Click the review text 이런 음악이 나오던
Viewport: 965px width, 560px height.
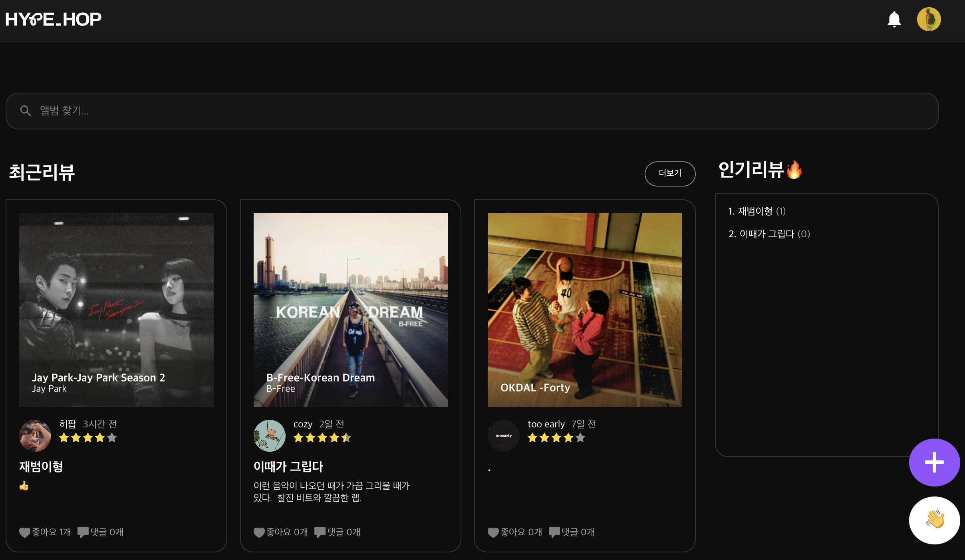332,491
